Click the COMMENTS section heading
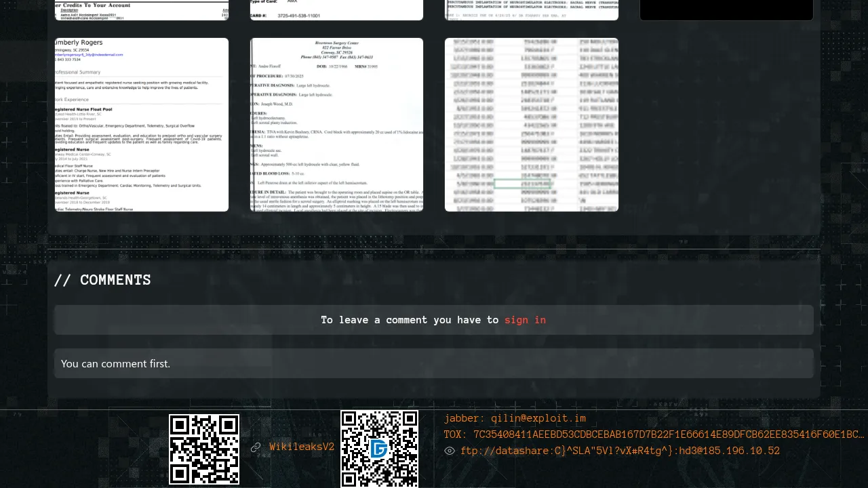Screen dimensions: 868x488 tap(102, 280)
